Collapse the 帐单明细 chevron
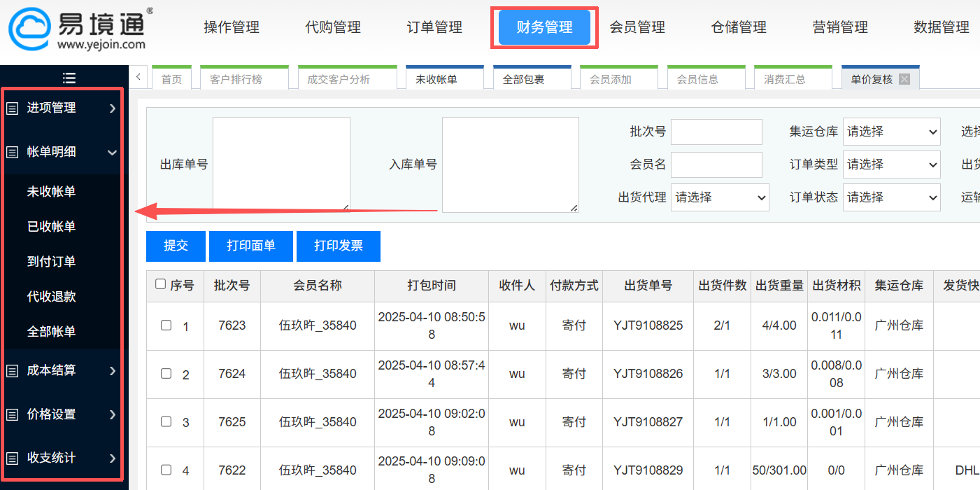The height and width of the screenshot is (490, 980). click(112, 152)
